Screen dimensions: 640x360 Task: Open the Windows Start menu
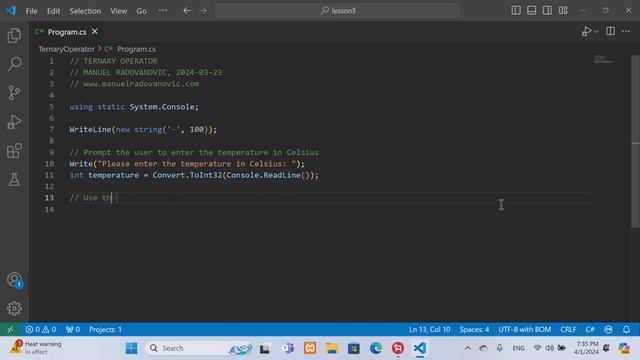click(x=131, y=348)
